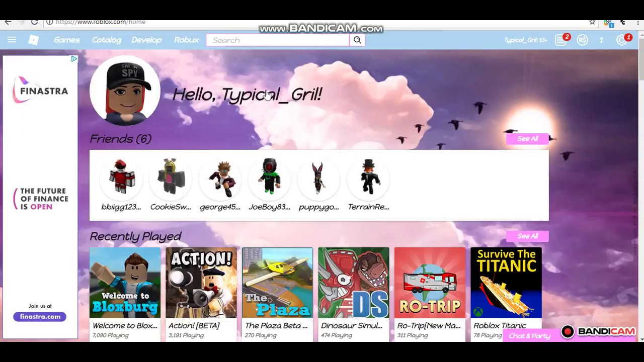Open Action! BETA game thumbnail
Screen dimensions: 644x362
pos(201,283)
